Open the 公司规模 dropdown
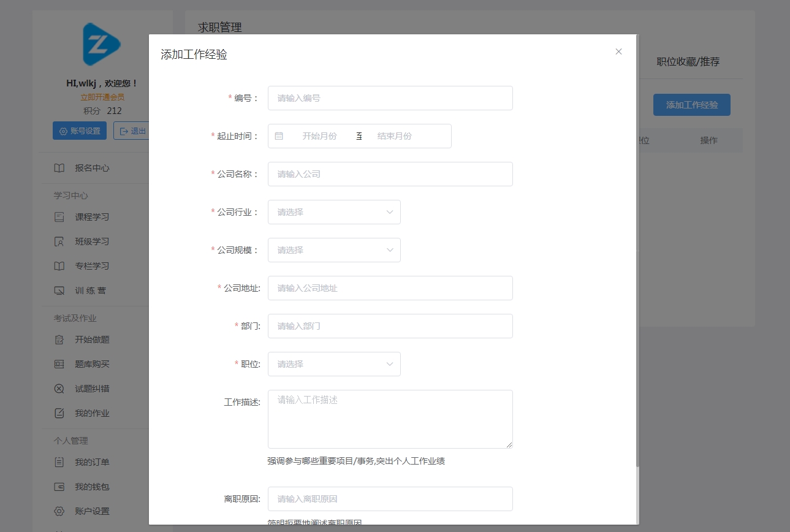This screenshot has width=790, height=532. [x=334, y=250]
